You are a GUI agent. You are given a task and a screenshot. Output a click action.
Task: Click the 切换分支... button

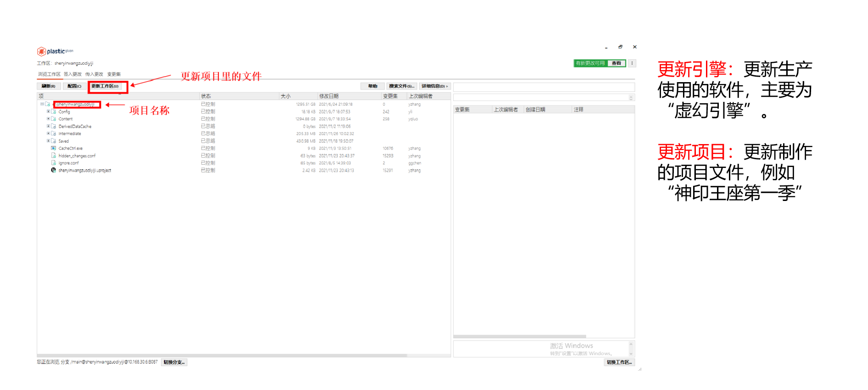(174, 362)
